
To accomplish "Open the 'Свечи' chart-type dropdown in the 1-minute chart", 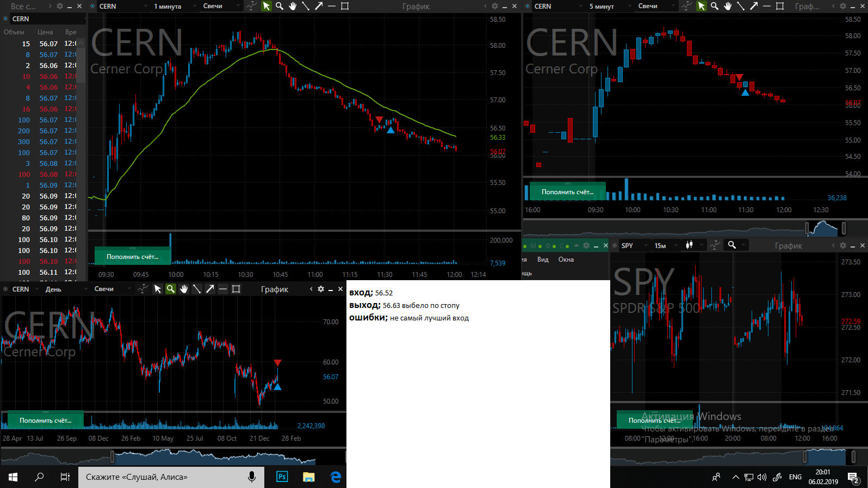I will pyautogui.click(x=221, y=7).
